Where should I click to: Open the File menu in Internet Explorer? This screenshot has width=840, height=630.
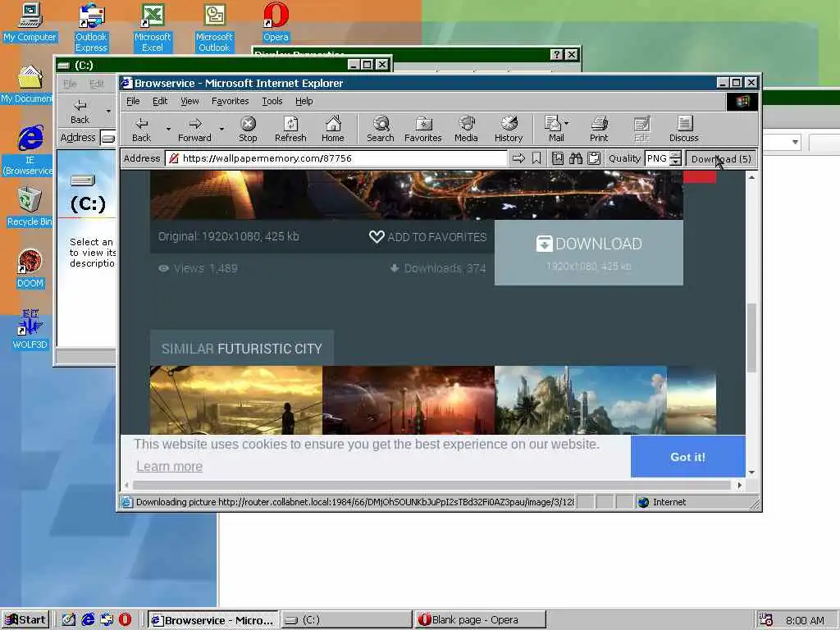pyautogui.click(x=133, y=101)
